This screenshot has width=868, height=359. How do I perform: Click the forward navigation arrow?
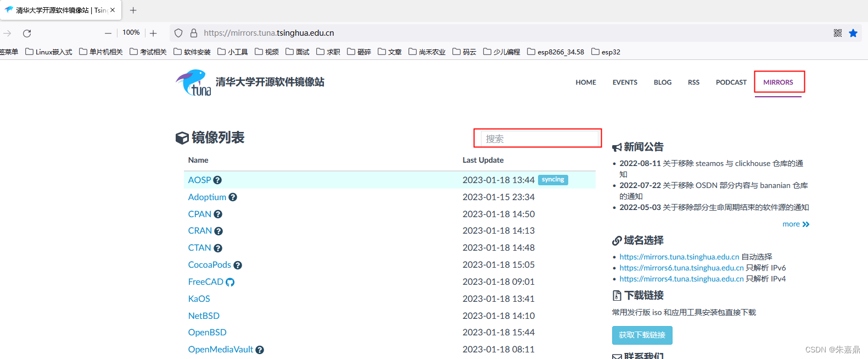pos(7,33)
